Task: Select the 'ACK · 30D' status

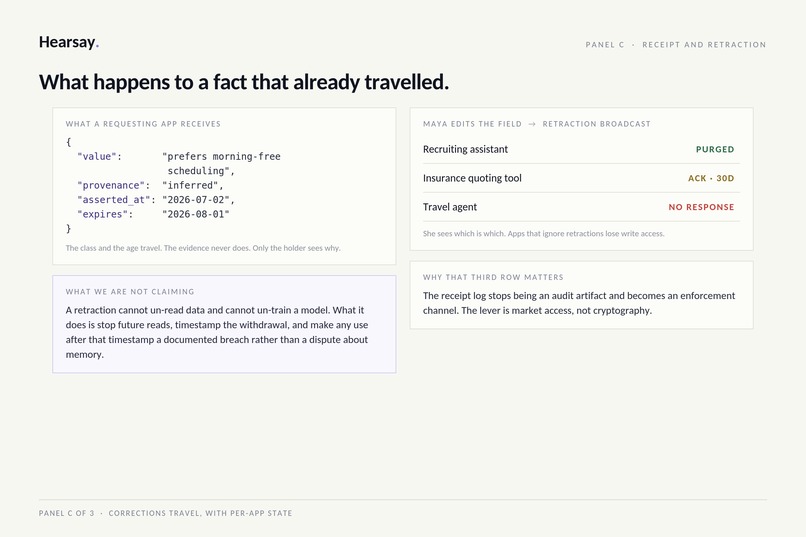Action: (711, 178)
